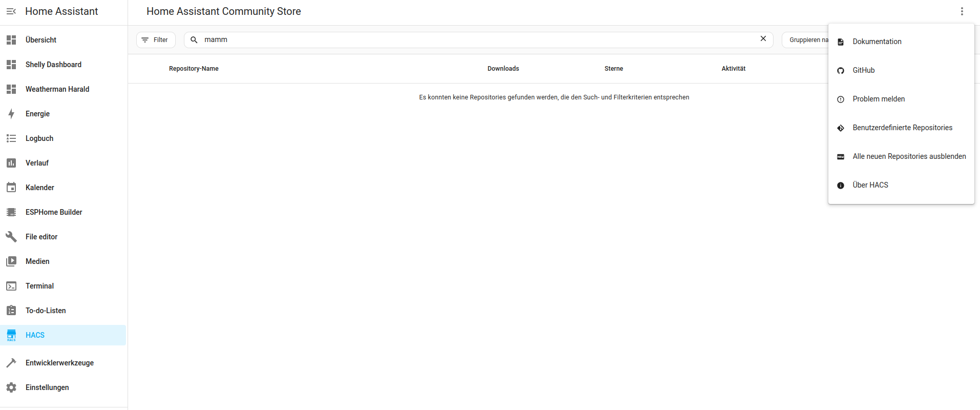Screen dimensions: 980x410
Task: Sort by the Aktivität column header
Action: click(734, 69)
